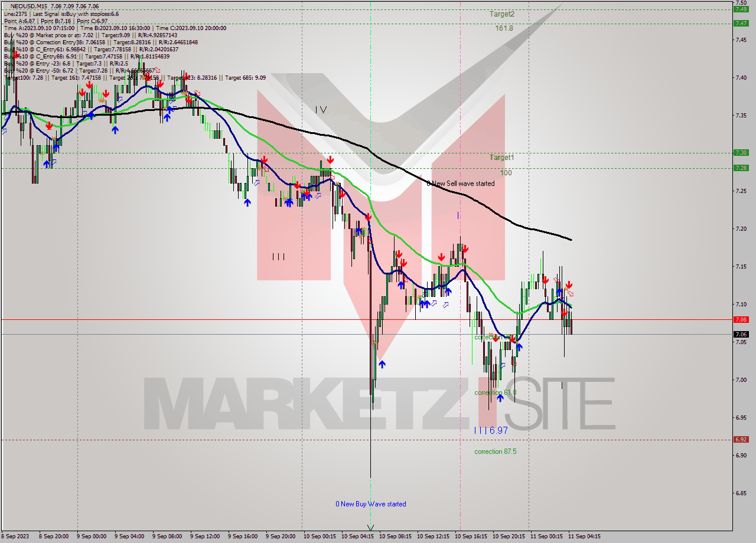Image resolution: width=756 pixels, height=543 pixels.
Task: Click the 7.45 price scale value
Action: pyautogui.click(x=741, y=40)
